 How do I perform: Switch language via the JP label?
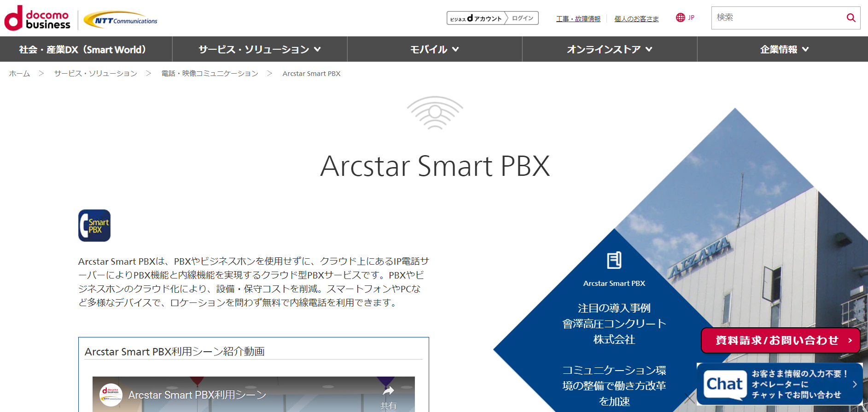[x=691, y=17]
